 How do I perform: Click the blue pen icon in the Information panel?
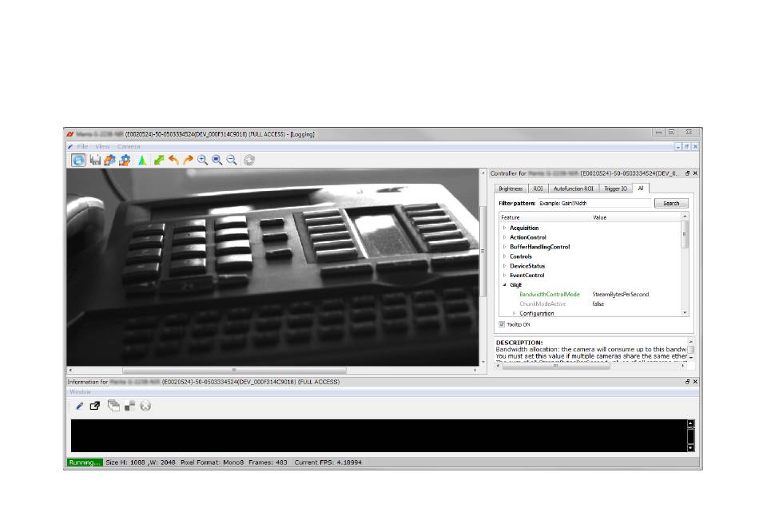[x=79, y=406]
